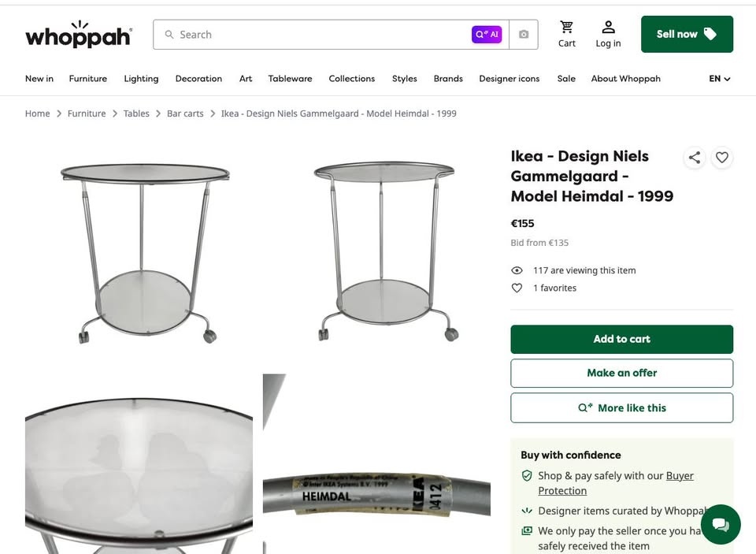Open the Furniture menu item
The height and width of the screenshot is (554, 756).
(87, 78)
